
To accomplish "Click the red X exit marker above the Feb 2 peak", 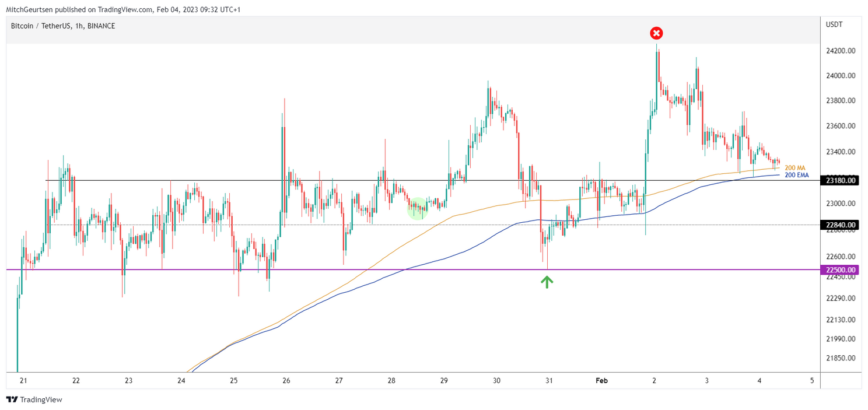I will pos(656,33).
